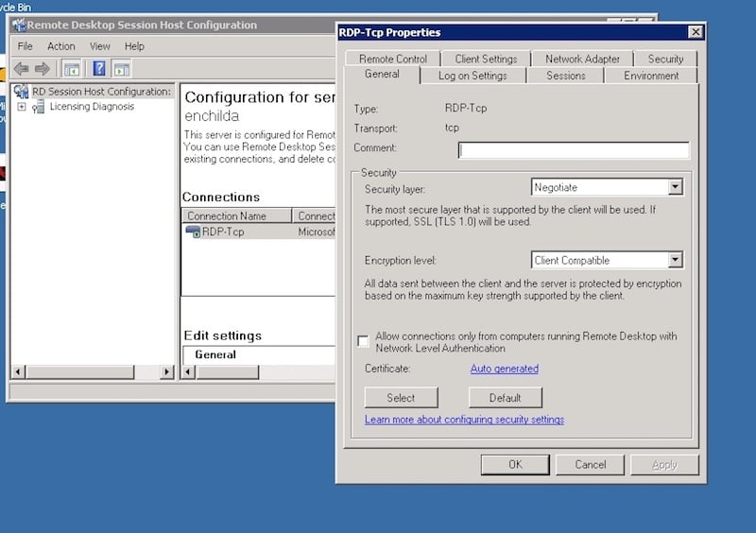
Task: Click the Apply button
Action: (664, 465)
